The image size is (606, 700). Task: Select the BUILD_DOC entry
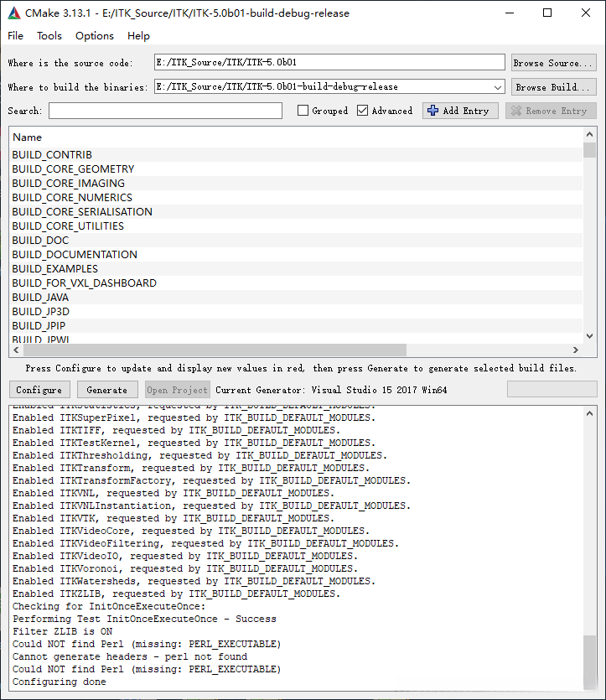point(297,241)
